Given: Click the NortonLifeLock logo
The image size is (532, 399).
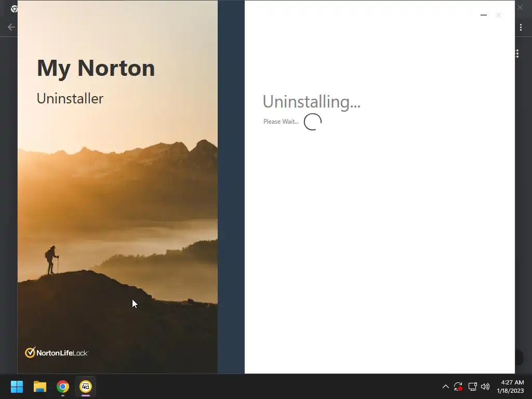Looking at the screenshot, I should point(56,353).
